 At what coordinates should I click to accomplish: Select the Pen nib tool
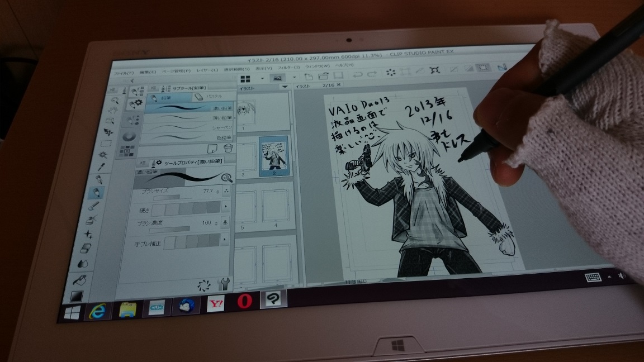(98, 179)
